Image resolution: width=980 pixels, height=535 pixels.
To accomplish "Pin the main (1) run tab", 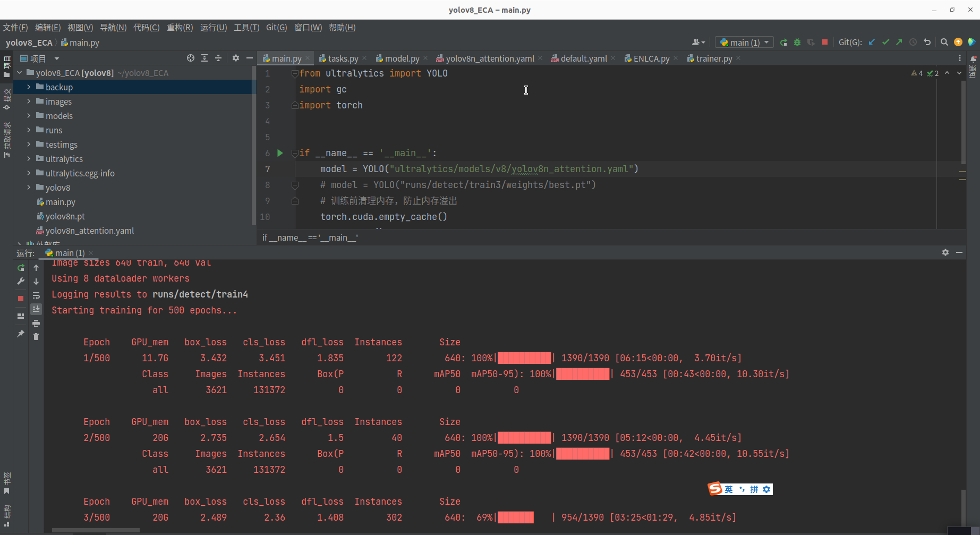I will (x=20, y=334).
